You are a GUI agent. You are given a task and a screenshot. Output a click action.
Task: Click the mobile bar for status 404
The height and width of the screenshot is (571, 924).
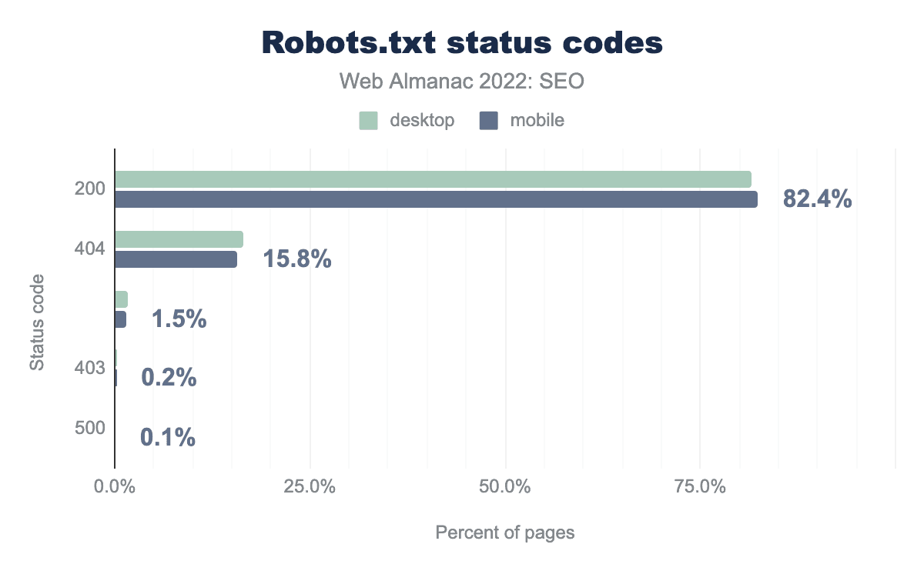click(176, 259)
